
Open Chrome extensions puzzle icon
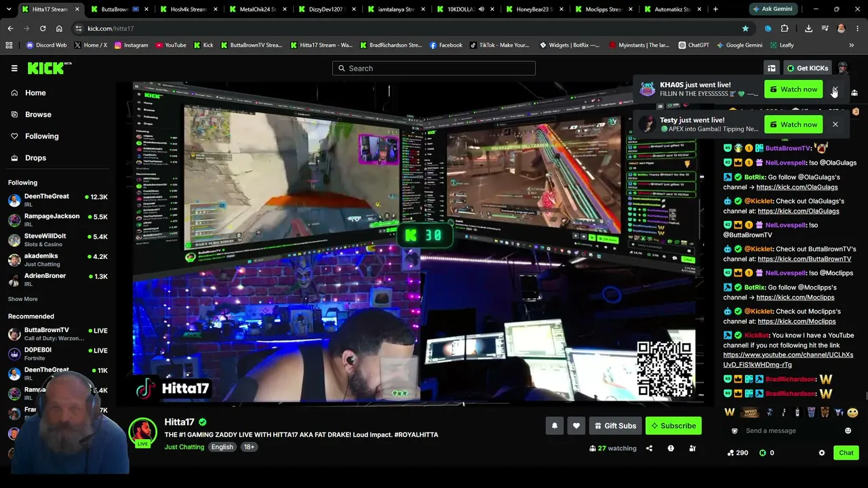tap(785, 28)
